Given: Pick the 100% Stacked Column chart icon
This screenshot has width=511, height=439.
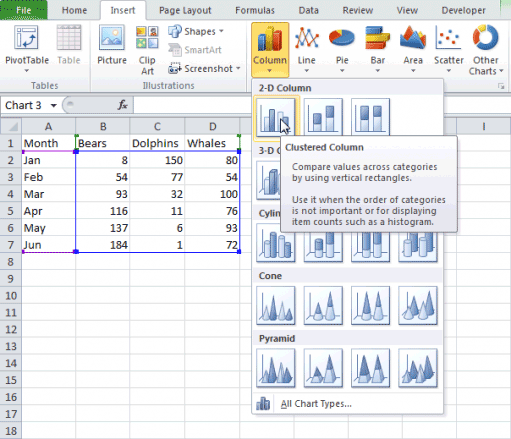Looking at the screenshot, I should click(370, 117).
